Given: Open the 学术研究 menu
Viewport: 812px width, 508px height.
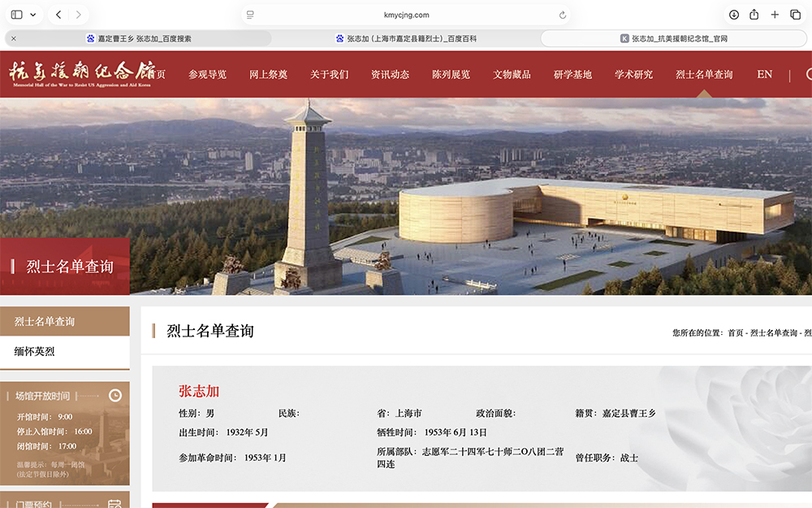Looking at the screenshot, I should [x=634, y=74].
